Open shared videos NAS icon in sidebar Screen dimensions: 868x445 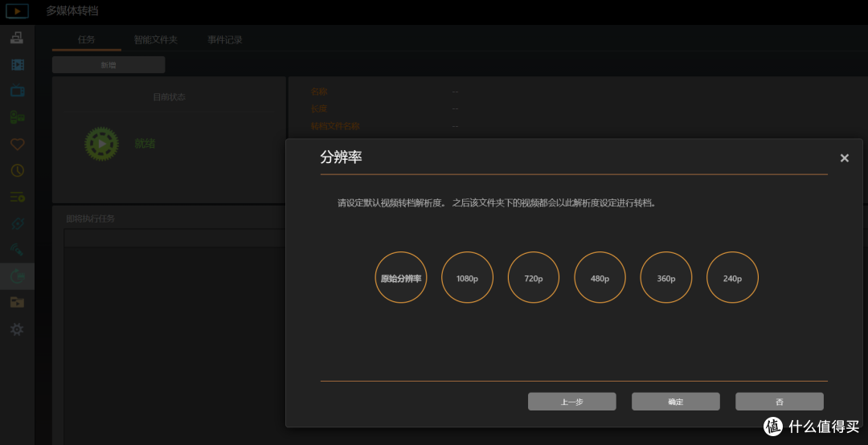coord(17,38)
